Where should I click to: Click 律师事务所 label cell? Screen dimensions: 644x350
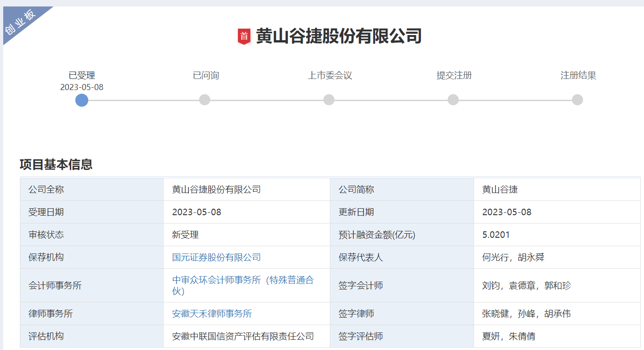tap(91, 314)
